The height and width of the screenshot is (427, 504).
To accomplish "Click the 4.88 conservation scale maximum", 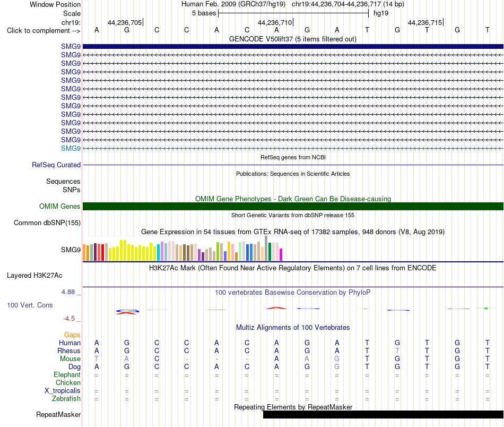I will (x=68, y=292).
